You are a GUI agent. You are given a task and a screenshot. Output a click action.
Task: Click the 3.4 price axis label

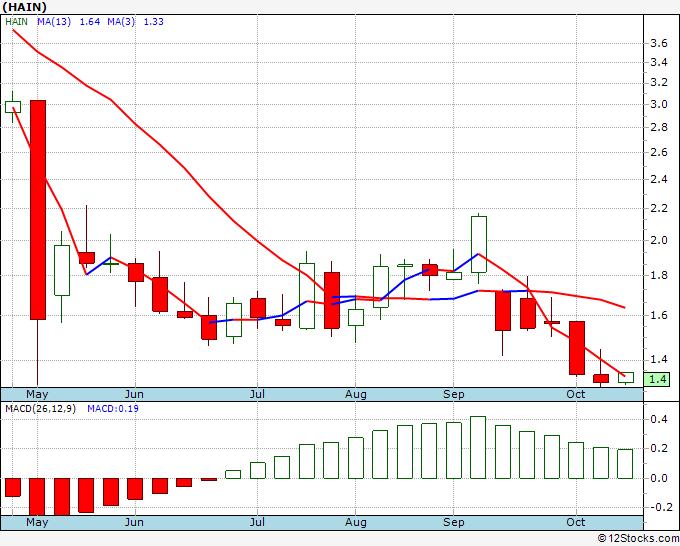(659, 62)
